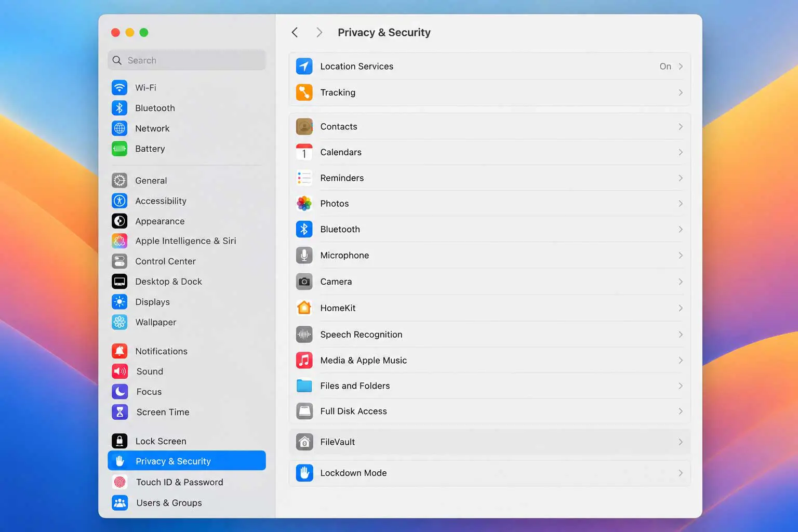Viewport: 798px width, 532px height.
Task: Click the Screen Time hourglass icon
Action: 119,412
